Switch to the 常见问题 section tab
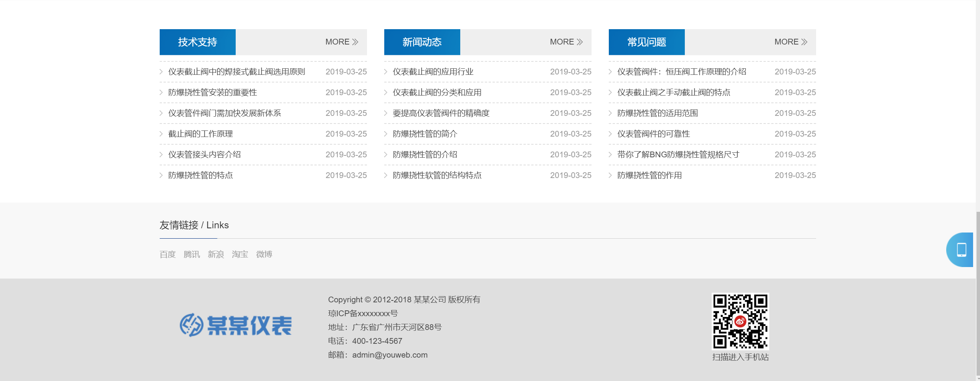The height and width of the screenshot is (381, 980). click(646, 42)
